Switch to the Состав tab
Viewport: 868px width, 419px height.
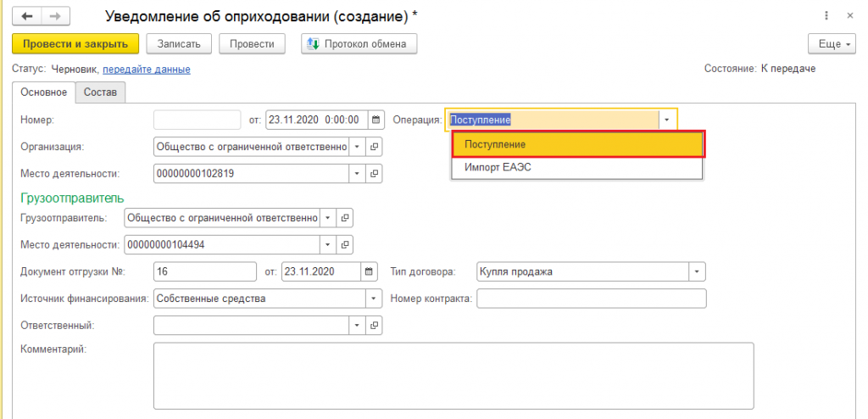pyautogui.click(x=100, y=92)
